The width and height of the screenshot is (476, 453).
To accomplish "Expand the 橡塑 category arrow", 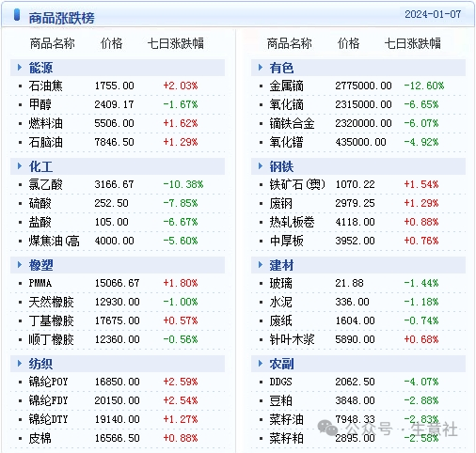I will tap(20, 265).
